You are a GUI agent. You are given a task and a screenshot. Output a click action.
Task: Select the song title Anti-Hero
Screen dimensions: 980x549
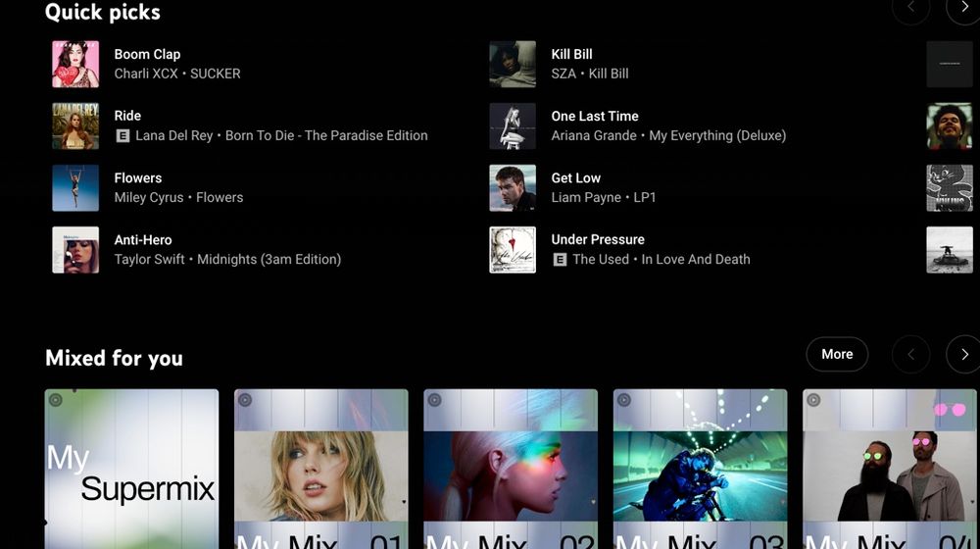[142, 240]
